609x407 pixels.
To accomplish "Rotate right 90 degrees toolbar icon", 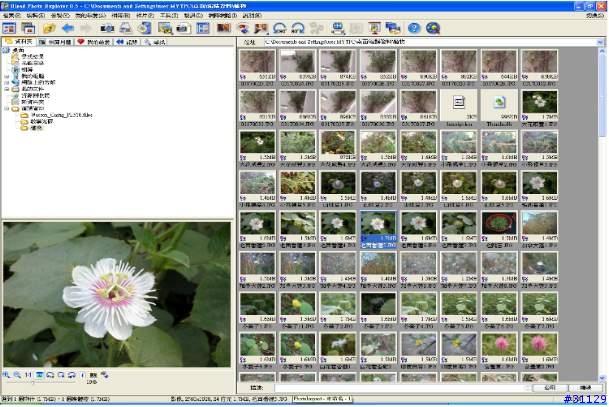I will point(298,28).
